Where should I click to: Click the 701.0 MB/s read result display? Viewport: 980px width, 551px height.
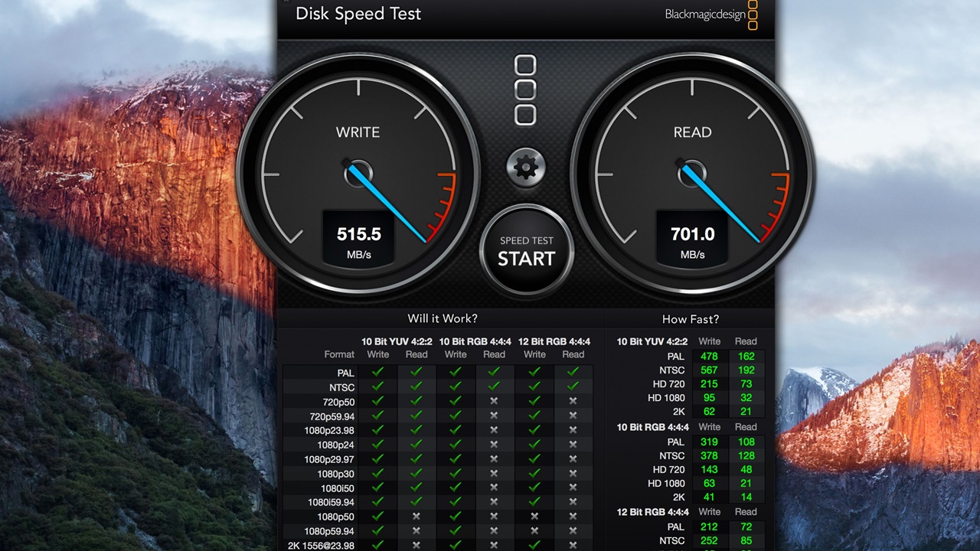692,234
